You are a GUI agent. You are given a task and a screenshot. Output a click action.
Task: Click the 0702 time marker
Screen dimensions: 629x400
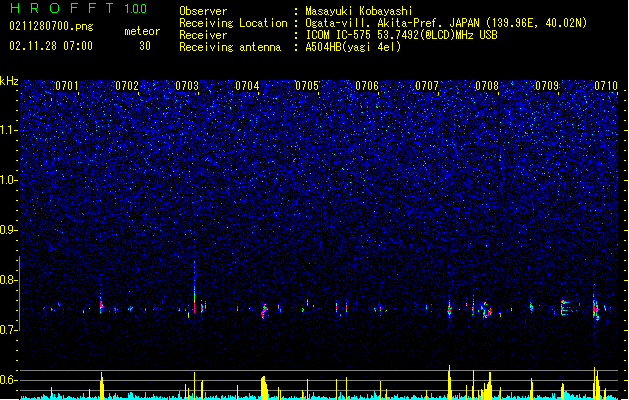127,86
